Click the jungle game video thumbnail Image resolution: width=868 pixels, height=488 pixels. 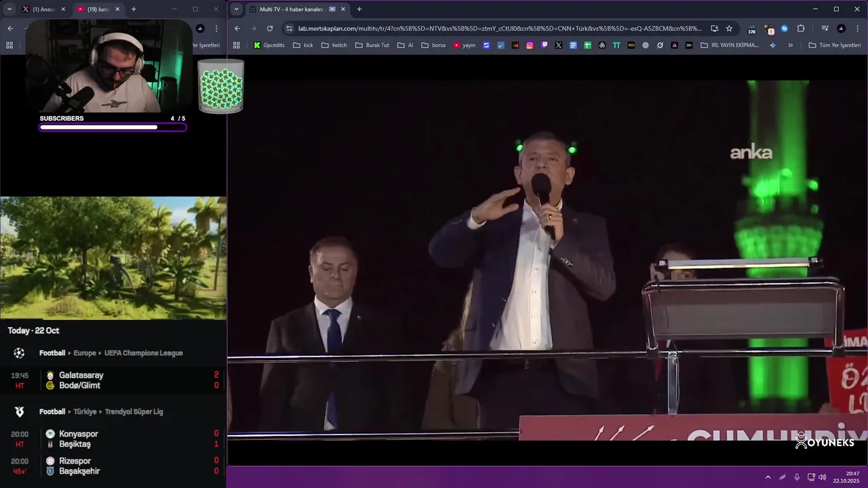pyautogui.click(x=113, y=258)
